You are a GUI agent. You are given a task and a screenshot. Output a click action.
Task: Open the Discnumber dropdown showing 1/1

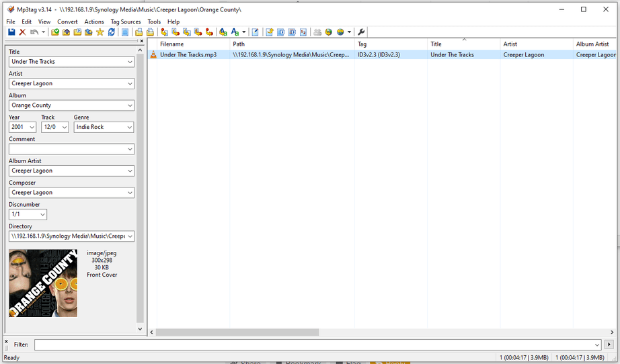(42, 214)
